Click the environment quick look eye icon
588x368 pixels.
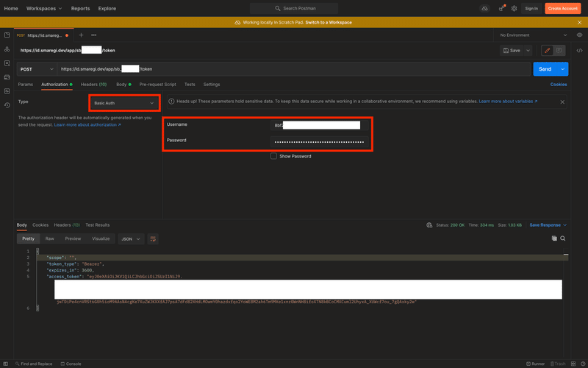(579, 35)
